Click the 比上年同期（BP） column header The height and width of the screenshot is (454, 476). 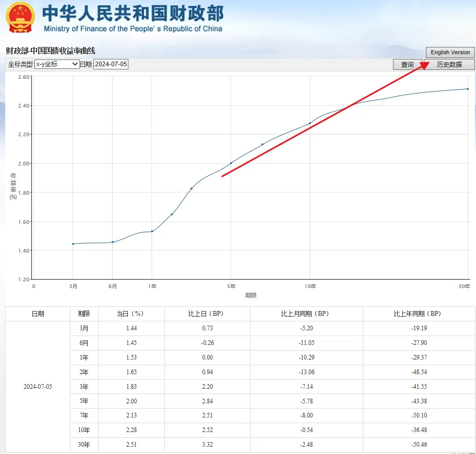(419, 314)
